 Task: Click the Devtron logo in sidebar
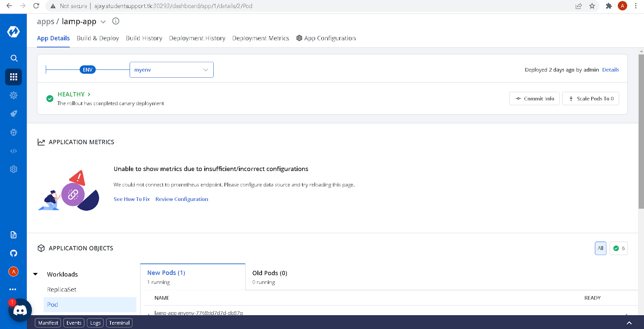13,31
